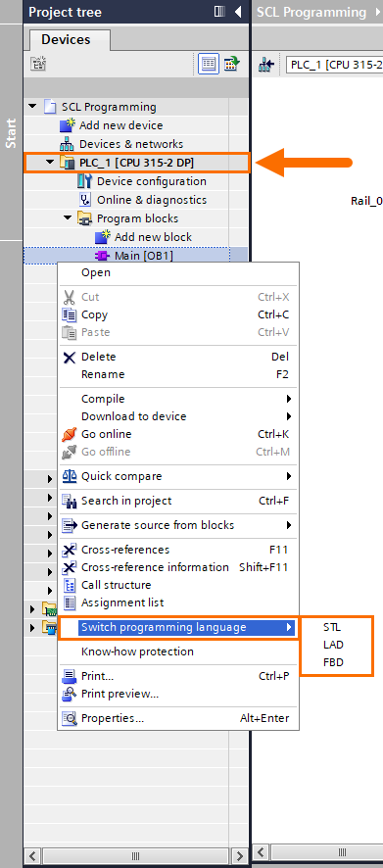
Task: Click the Quick compare scales icon
Action: 70,476
